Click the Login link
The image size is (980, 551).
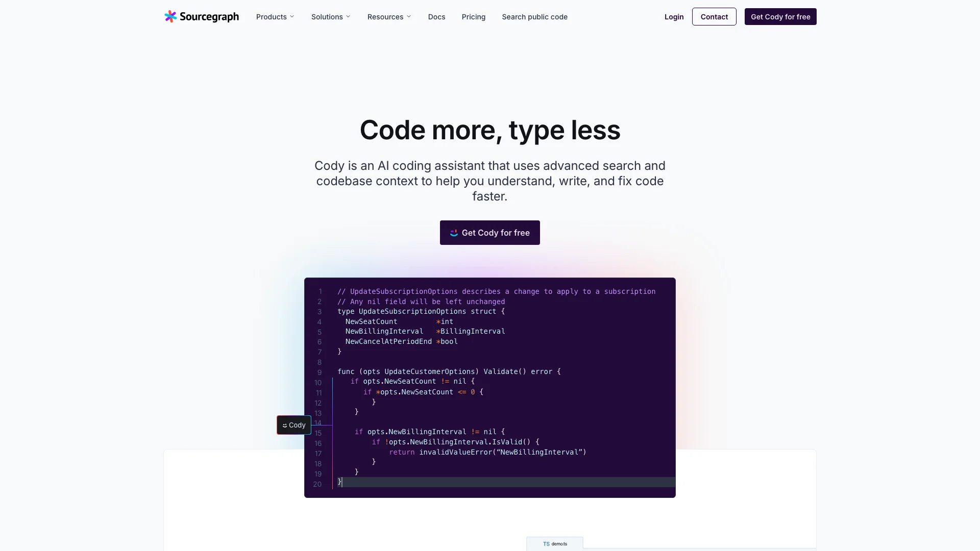[674, 16]
